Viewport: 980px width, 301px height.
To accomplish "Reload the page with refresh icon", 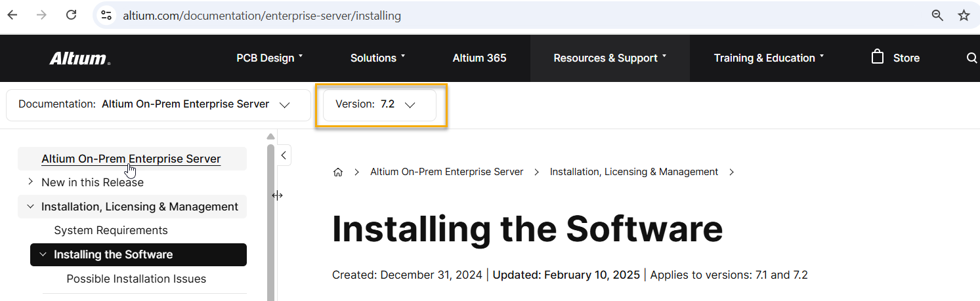I will tap(72, 15).
